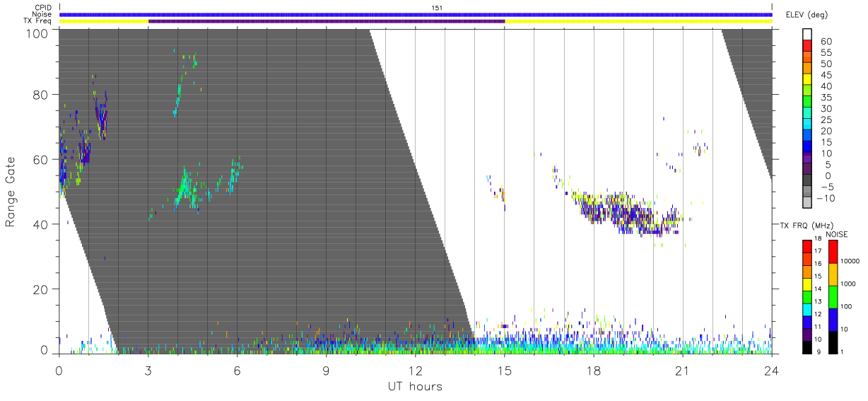This screenshot has width=868, height=401.
Task: Click the CPID label at top left
Action: pyautogui.click(x=42, y=7)
